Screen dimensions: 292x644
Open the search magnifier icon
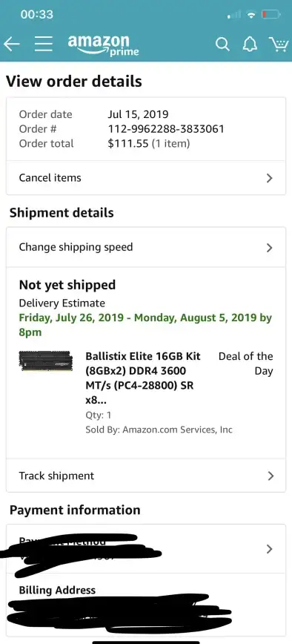pos(222,45)
